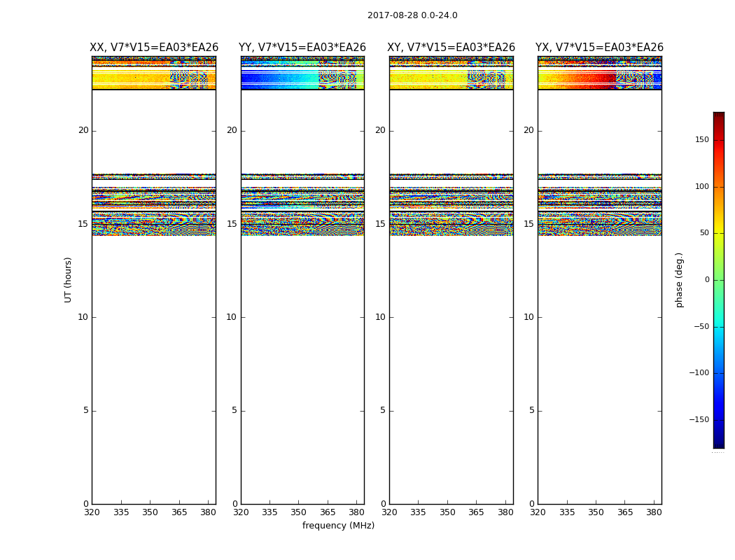Click the YY plot y-axis tick '20'
Image resolution: width=735 pixels, height=560 pixels.
(232, 130)
